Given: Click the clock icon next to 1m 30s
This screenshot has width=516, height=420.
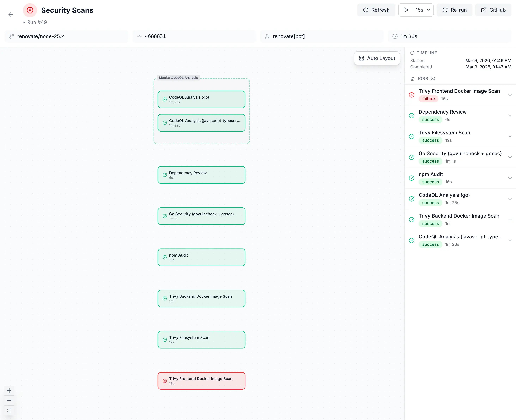Looking at the screenshot, I should coord(395,36).
